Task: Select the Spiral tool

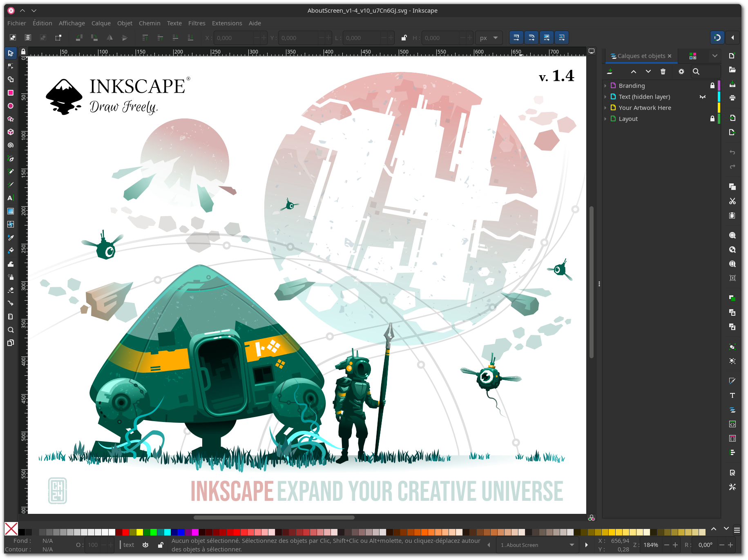Action: [x=11, y=145]
